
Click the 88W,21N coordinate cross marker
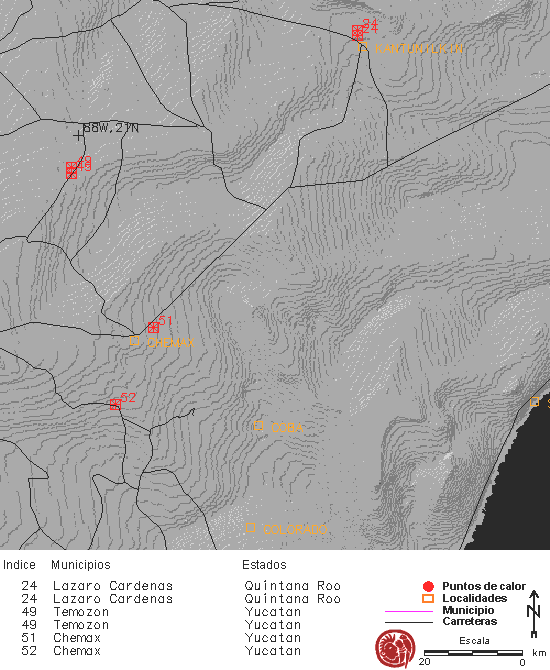(78, 136)
